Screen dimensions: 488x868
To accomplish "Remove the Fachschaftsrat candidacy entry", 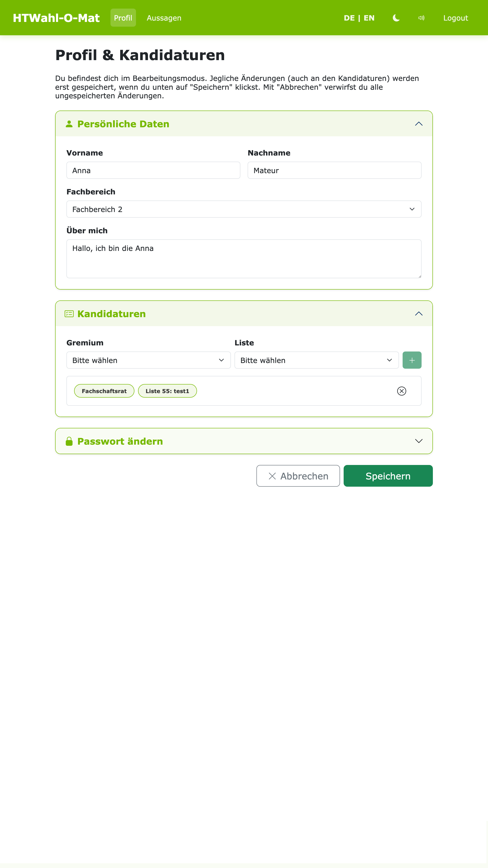I will 401,391.
